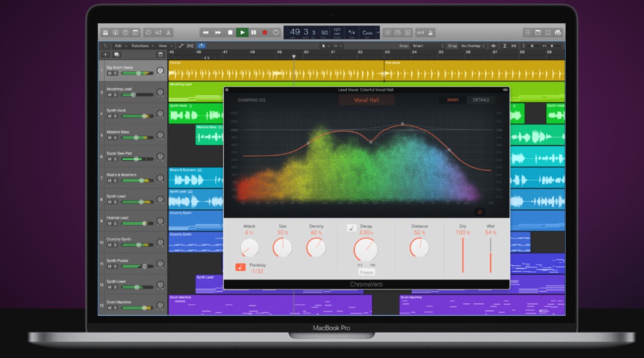Select the Chorus region on Big Room Beats
Screen dimensions: 644x358
276,70
